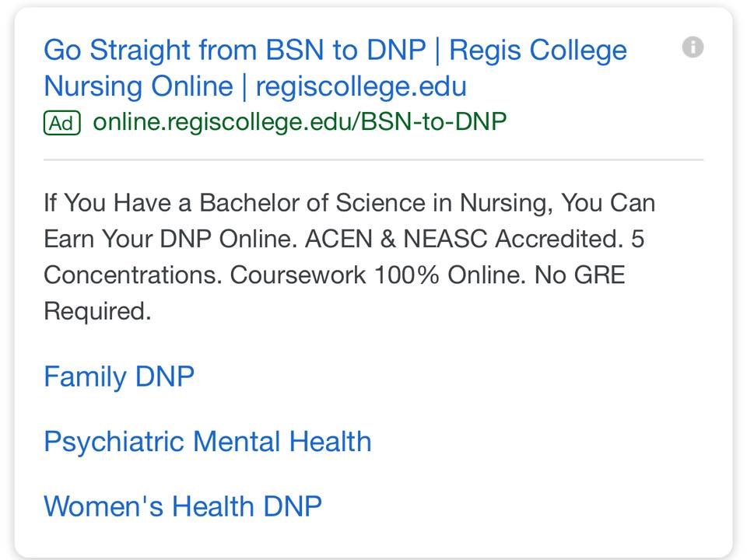The image size is (747, 560).
Task: Click the word 'Required.' on the last description line
Action: click(98, 311)
